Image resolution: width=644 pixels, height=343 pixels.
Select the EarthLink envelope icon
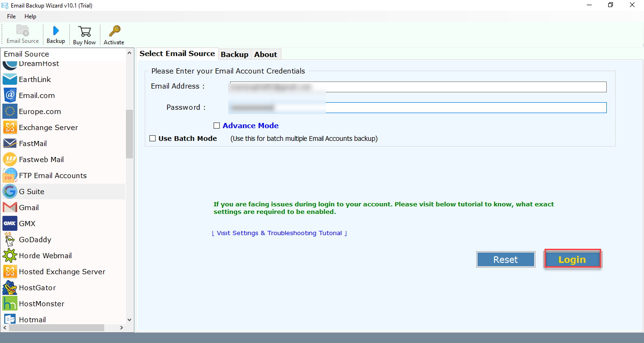pos(10,80)
